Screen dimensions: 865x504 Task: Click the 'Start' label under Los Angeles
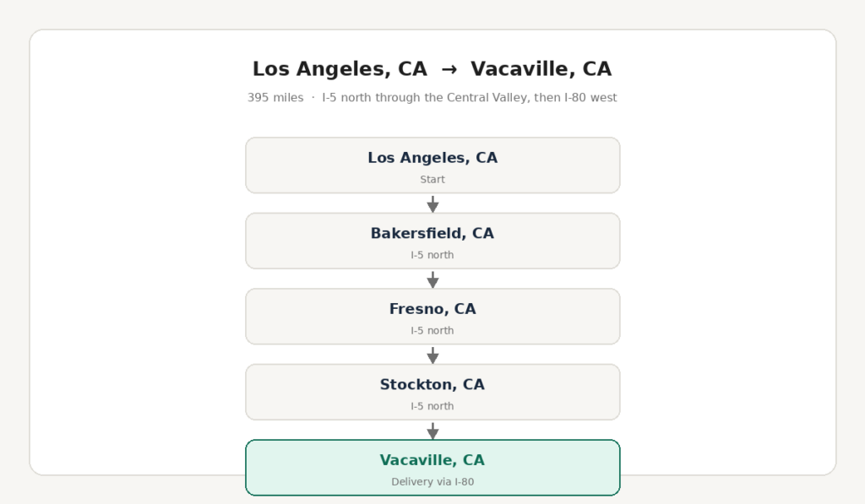(x=432, y=179)
